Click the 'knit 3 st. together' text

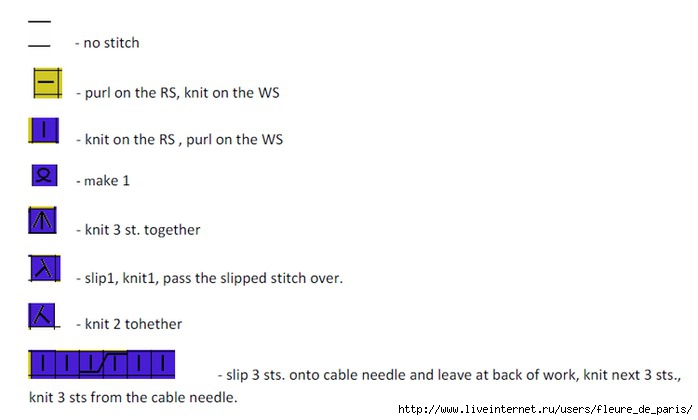tap(142, 230)
